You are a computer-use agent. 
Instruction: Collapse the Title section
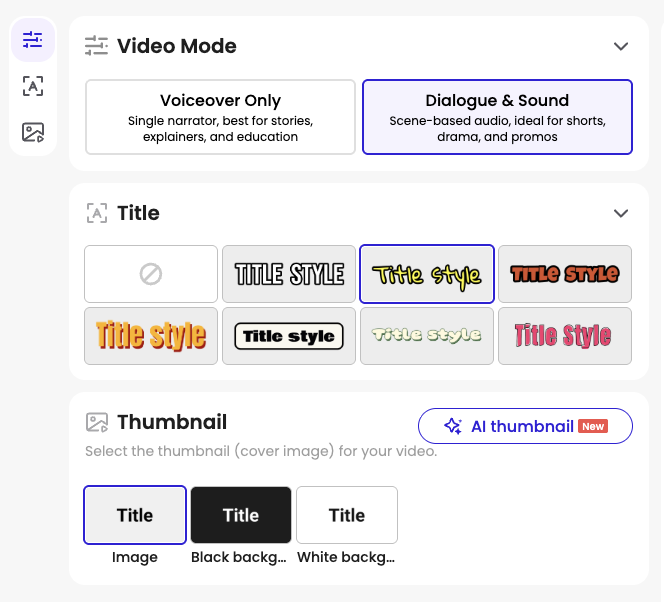coord(621,213)
